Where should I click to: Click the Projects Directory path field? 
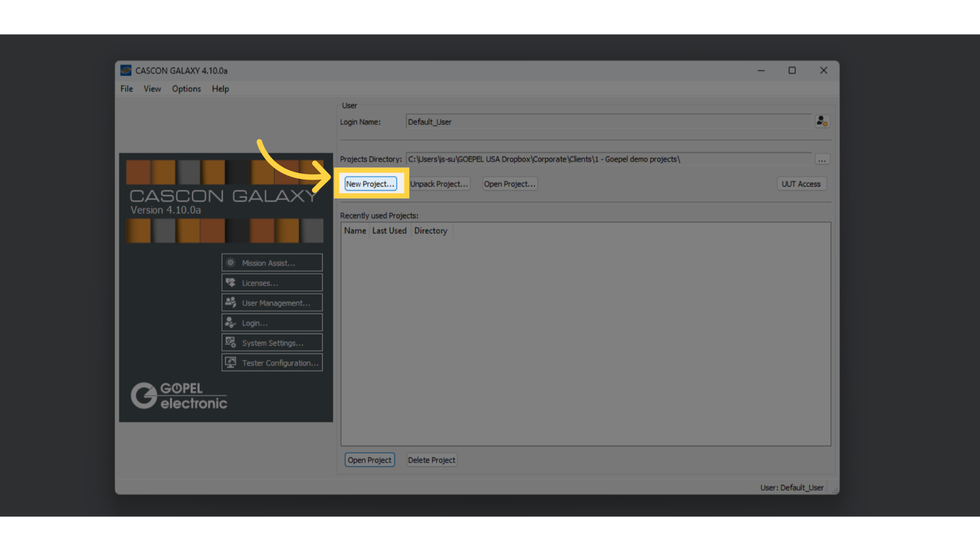point(608,159)
